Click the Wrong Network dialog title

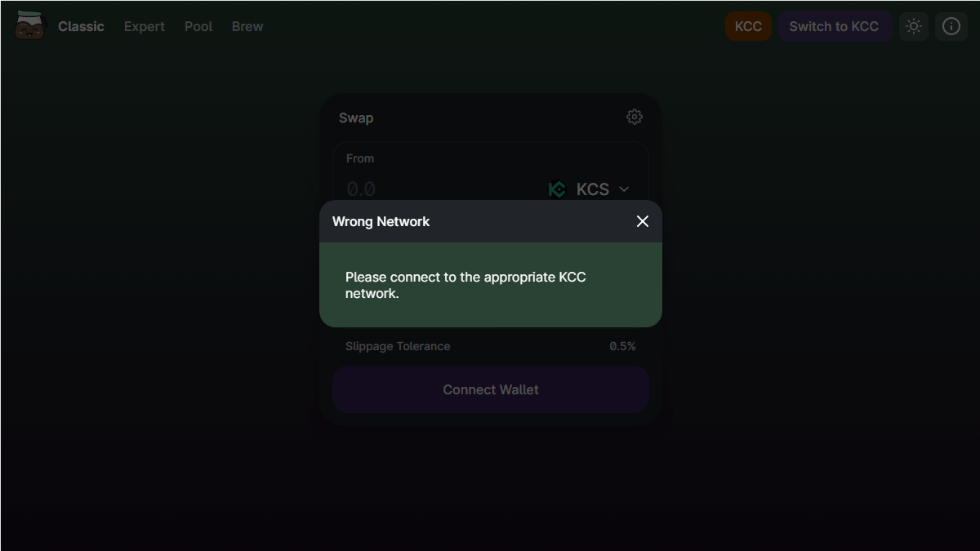coord(381,221)
